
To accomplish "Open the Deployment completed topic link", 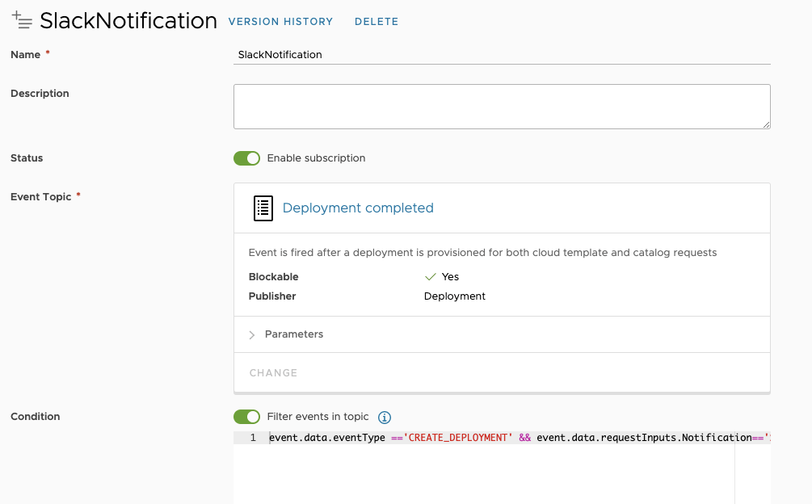I will click(x=358, y=208).
